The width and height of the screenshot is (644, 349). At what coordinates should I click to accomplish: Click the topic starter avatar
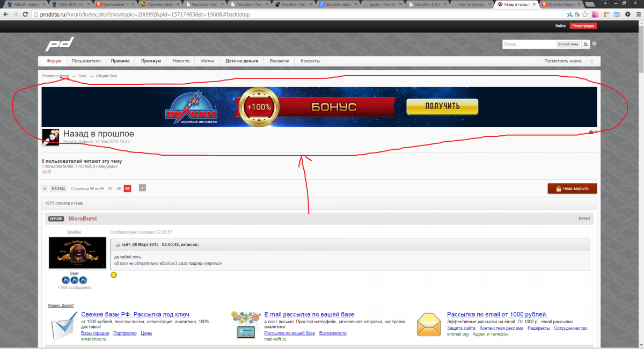click(50, 137)
